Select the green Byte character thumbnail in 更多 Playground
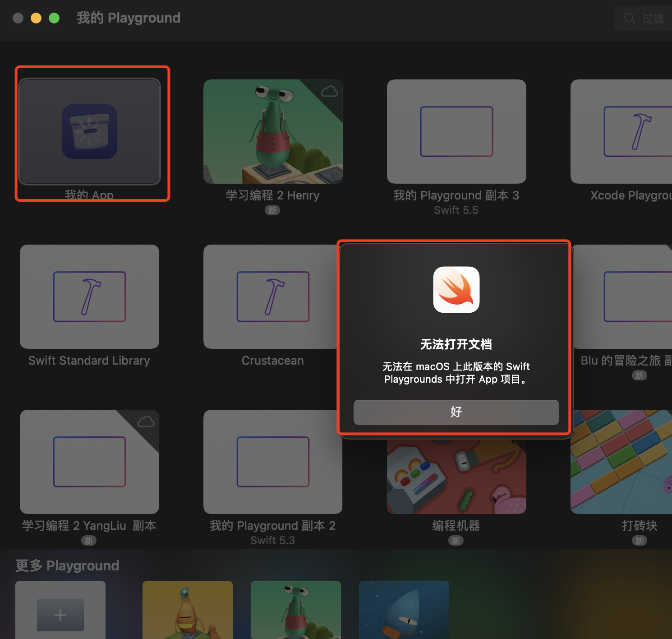The width and height of the screenshot is (672, 639). point(296,610)
